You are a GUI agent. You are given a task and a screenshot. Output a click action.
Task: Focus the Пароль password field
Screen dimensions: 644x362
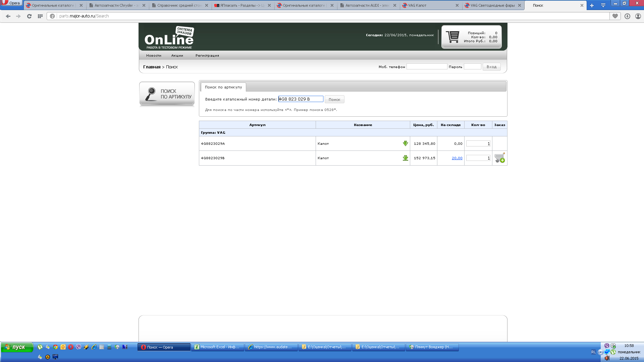(x=472, y=67)
